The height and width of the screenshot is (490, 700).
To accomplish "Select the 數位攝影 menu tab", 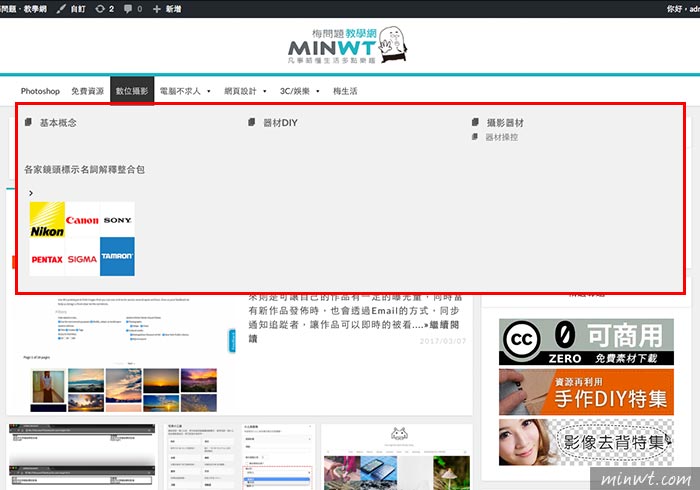I will coord(132,91).
